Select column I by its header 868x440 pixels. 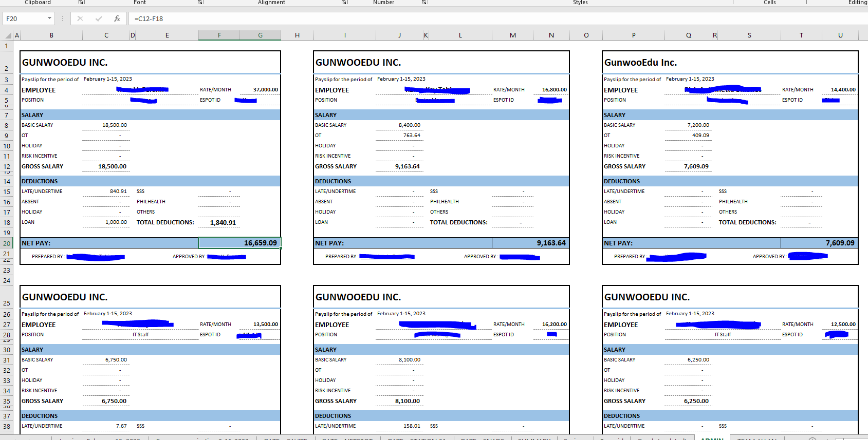point(345,35)
